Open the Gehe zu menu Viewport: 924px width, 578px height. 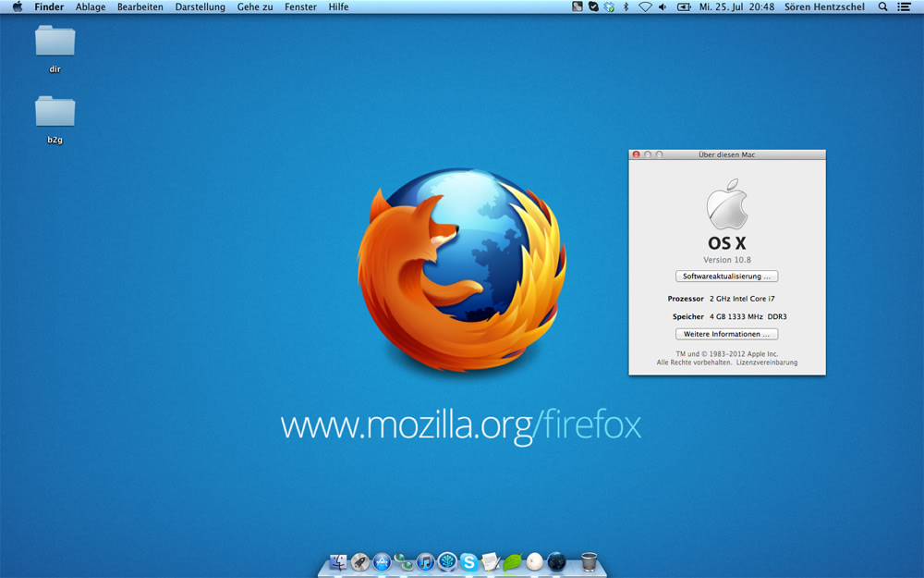point(255,7)
